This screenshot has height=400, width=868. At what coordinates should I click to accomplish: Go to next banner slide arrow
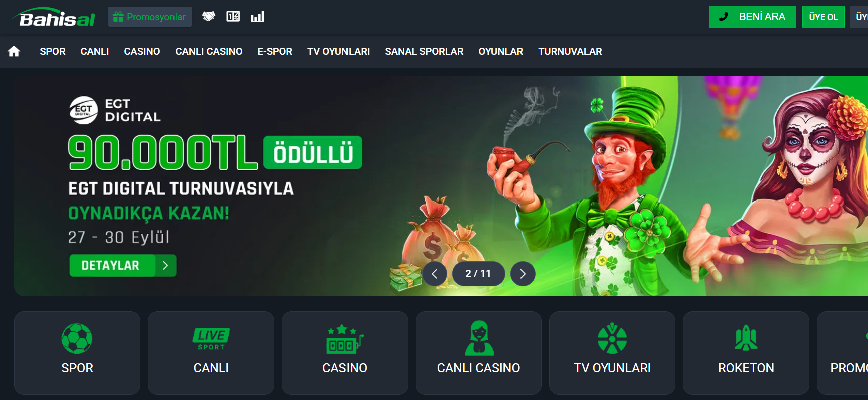tap(523, 274)
